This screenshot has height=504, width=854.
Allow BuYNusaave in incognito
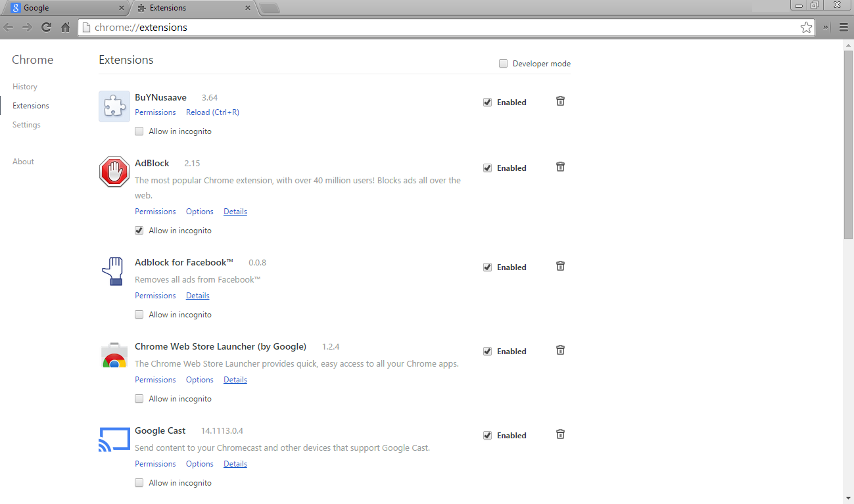(139, 131)
